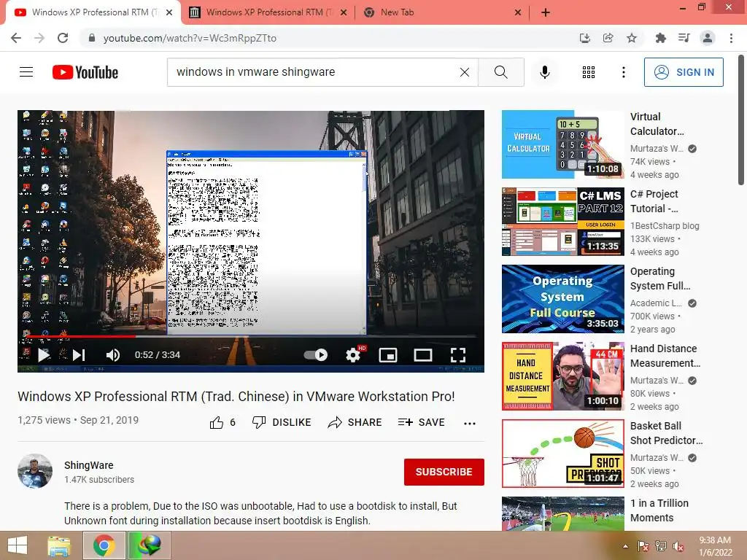Open the ShingWare channel avatar

point(35,471)
